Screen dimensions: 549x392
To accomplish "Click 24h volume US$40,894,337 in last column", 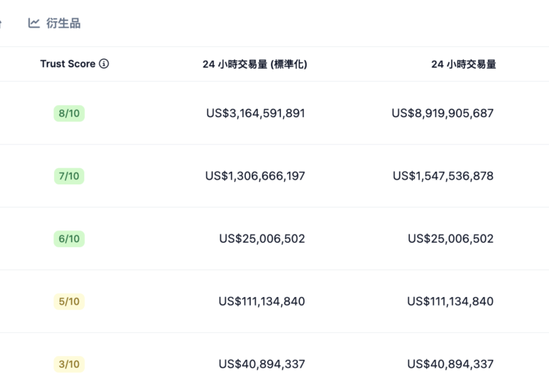I will [450, 364].
